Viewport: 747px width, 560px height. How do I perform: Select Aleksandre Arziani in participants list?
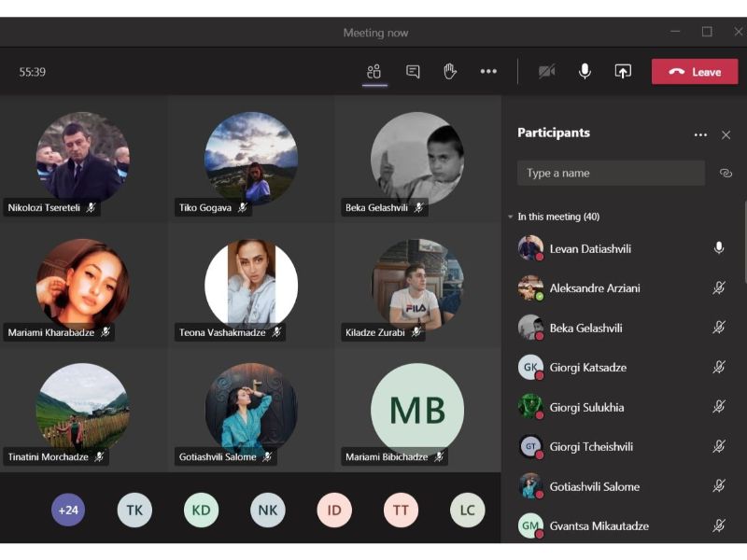(x=624, y=288)
